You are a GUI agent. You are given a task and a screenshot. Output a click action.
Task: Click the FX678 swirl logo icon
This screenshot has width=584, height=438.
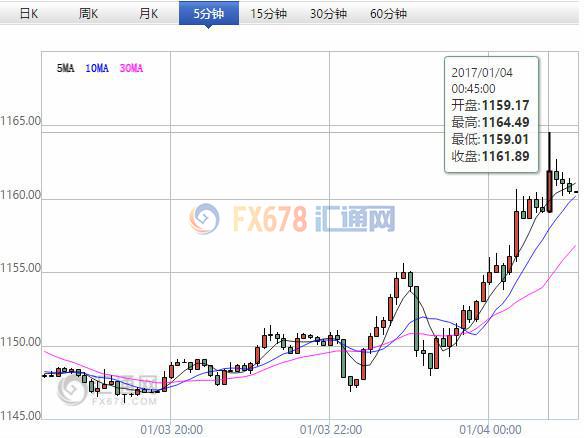204,219
